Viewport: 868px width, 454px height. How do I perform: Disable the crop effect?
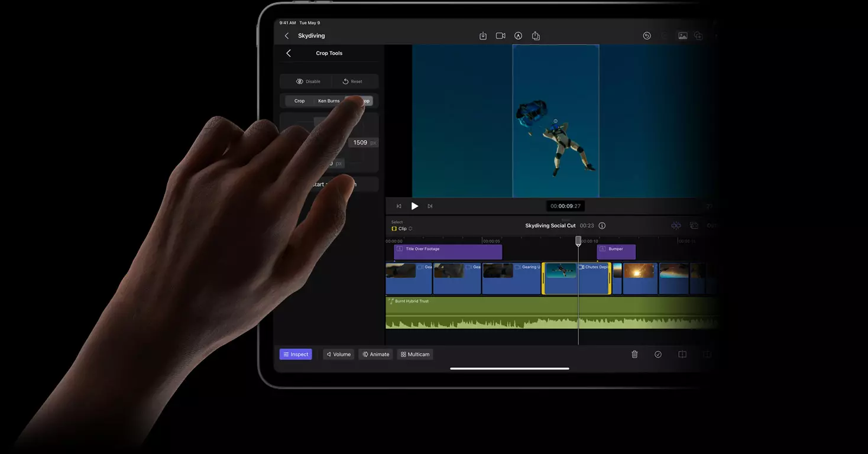point(308,82)
